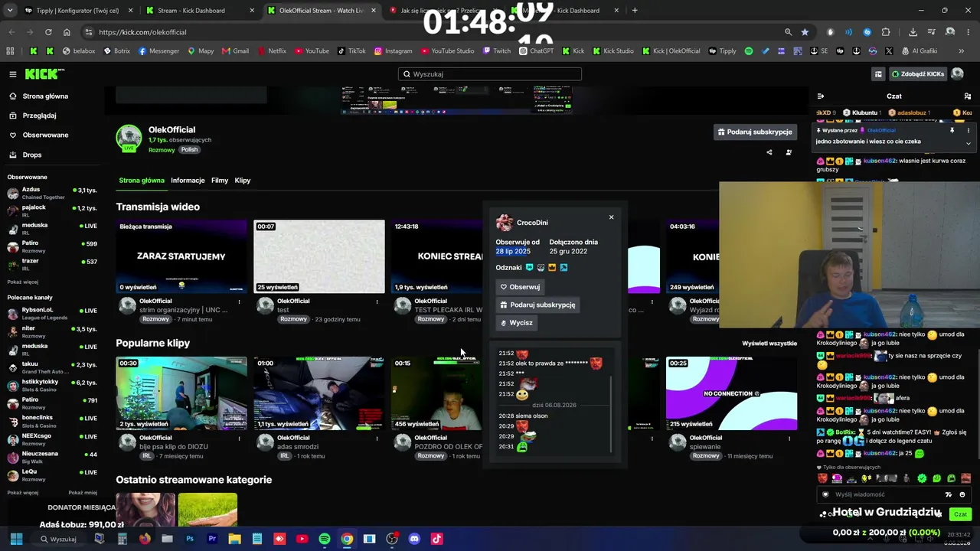Click Podaruj subskrypcję in the user card
The height and width of the screenshot is (551, 980).
click(x=537, y=305)
